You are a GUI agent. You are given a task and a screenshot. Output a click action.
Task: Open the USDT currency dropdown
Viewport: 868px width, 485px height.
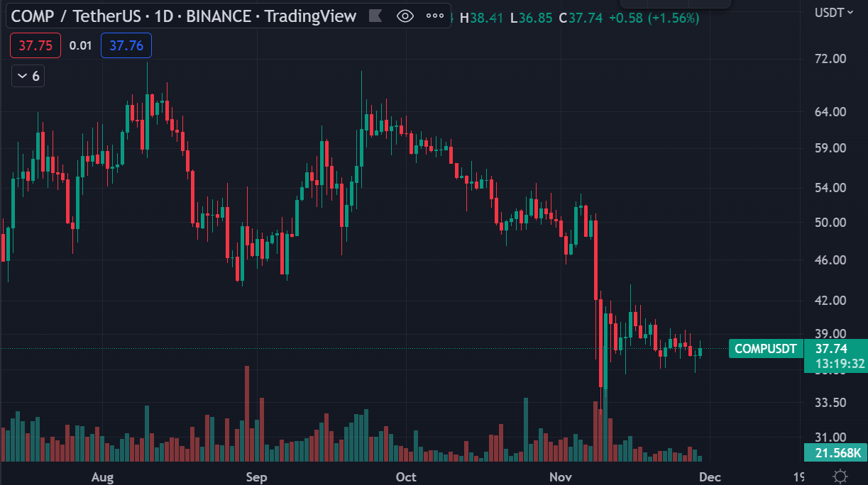(x=834, y=12)
